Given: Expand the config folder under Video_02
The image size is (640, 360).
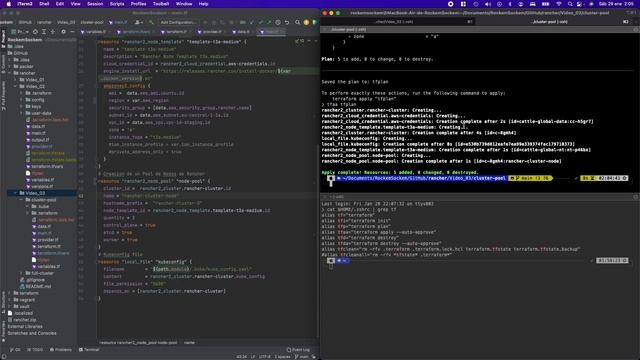Looking at the screenshot, I should [x=22, y=100].
